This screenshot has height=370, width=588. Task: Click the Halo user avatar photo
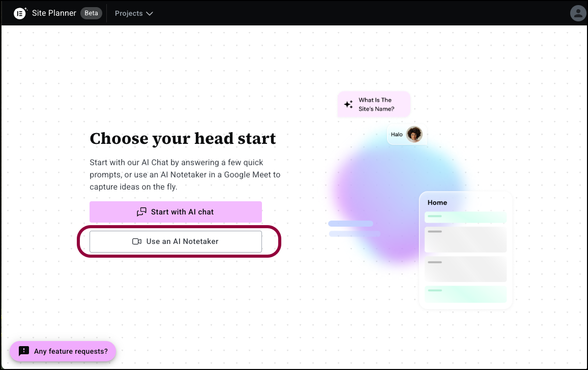(414, 134)
